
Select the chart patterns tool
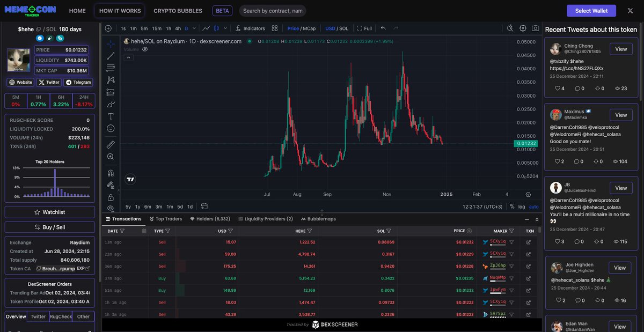(111, 80)
